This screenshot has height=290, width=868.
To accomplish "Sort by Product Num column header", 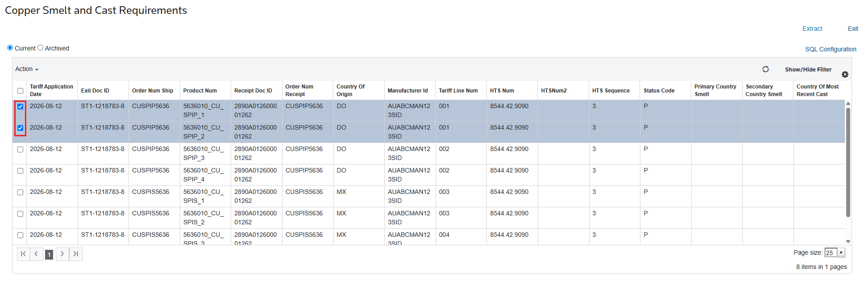I will pos(205,90).
